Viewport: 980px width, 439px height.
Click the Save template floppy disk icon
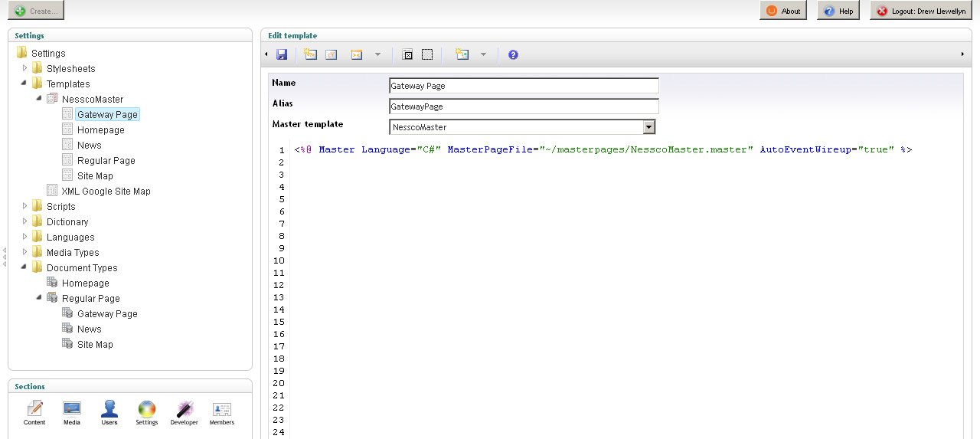point(282,54)
